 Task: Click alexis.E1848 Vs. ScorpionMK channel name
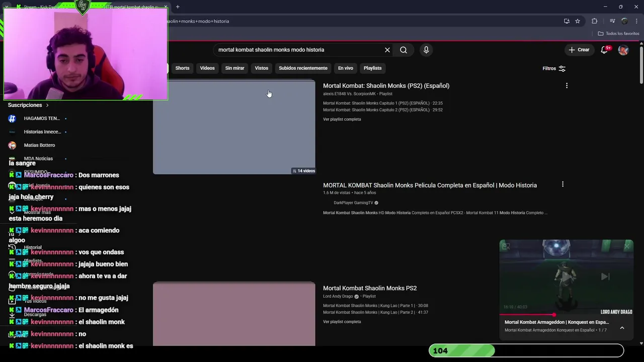tap(349, 94)
